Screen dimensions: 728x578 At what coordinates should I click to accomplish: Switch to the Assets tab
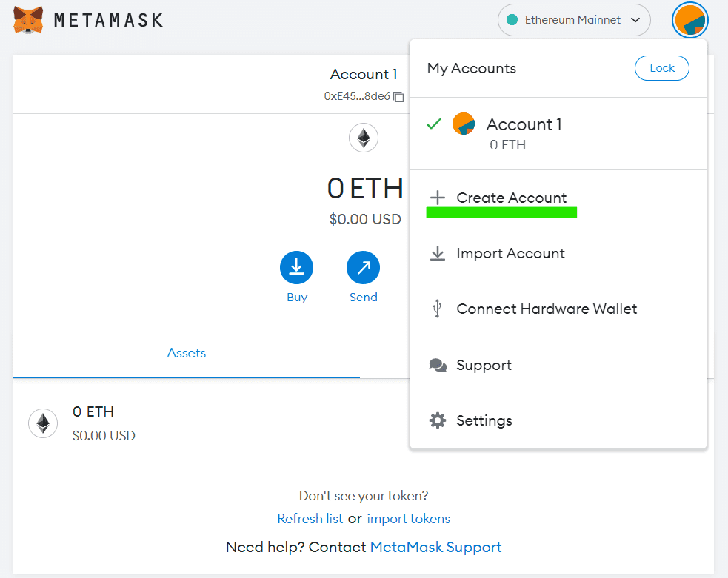click(186, 353)
